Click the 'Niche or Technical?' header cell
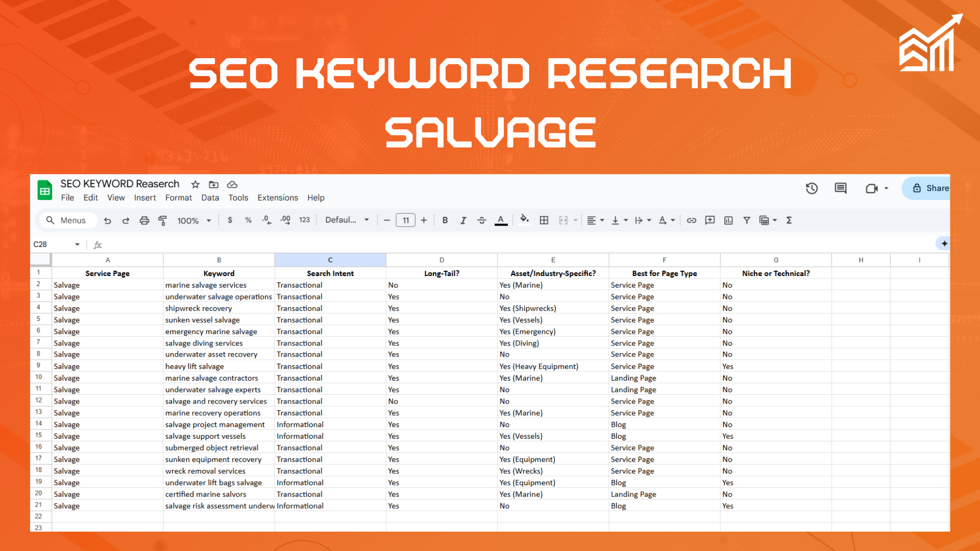 776,273
